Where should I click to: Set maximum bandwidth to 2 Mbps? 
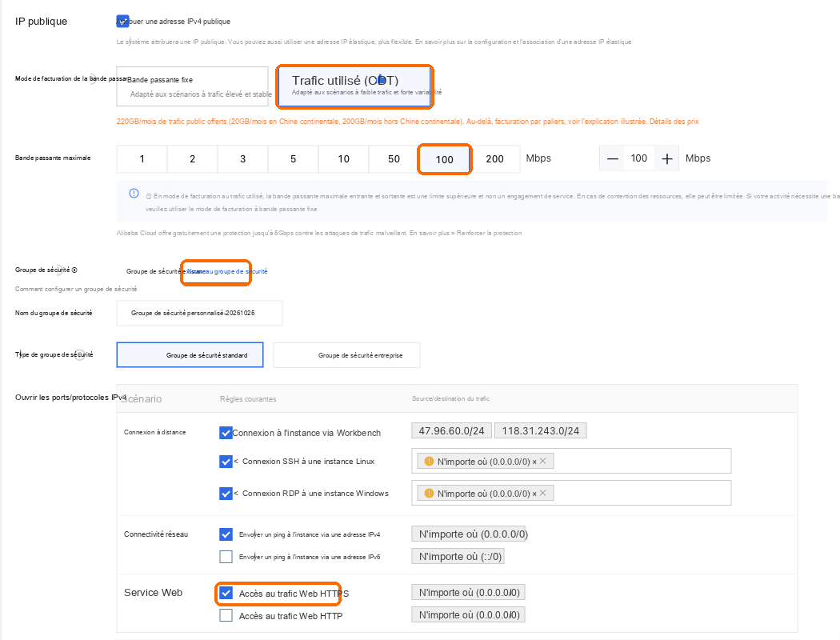[x=192, y=159]
